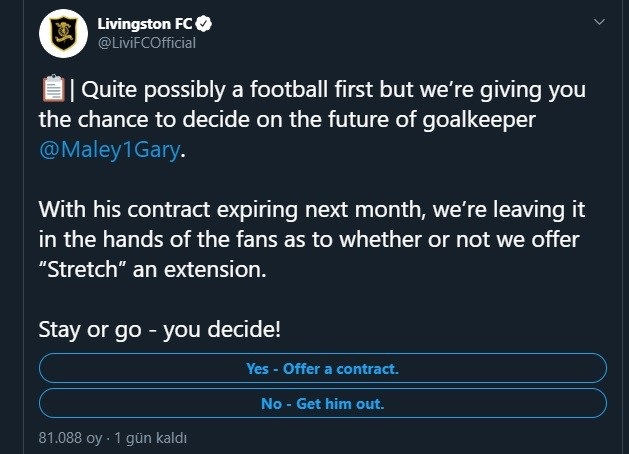Open the @Maley1Gary mention link

[x=110, y=150]
